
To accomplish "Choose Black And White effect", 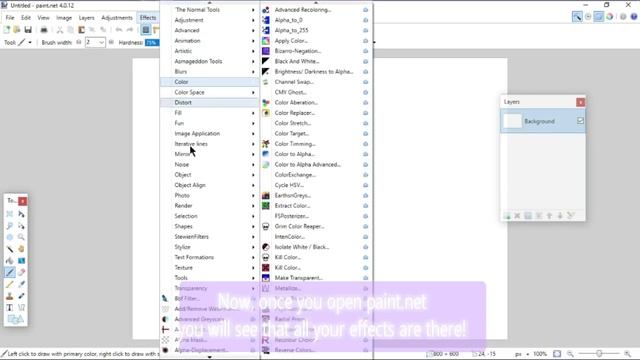I will coord(316,61).
